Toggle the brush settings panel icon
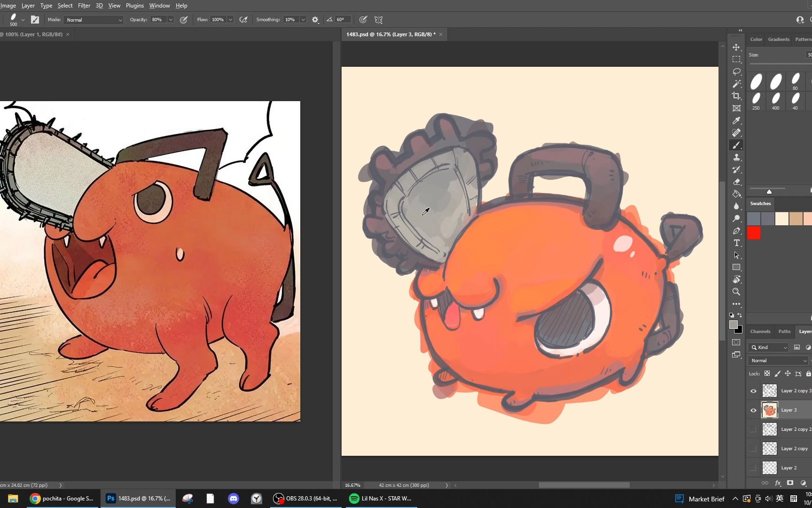The width and height of the screenshot is (812, 508). click(35, 20)
